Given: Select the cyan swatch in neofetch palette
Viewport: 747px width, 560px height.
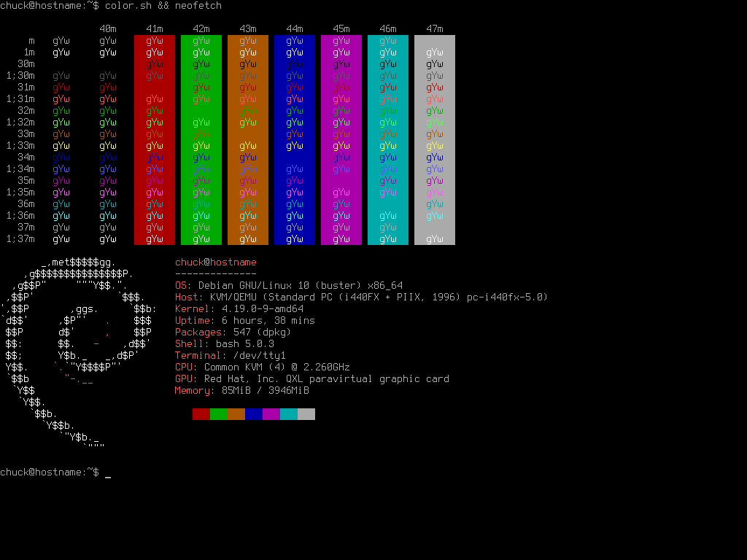Looking at the screenshot, I should coord(289,414).
